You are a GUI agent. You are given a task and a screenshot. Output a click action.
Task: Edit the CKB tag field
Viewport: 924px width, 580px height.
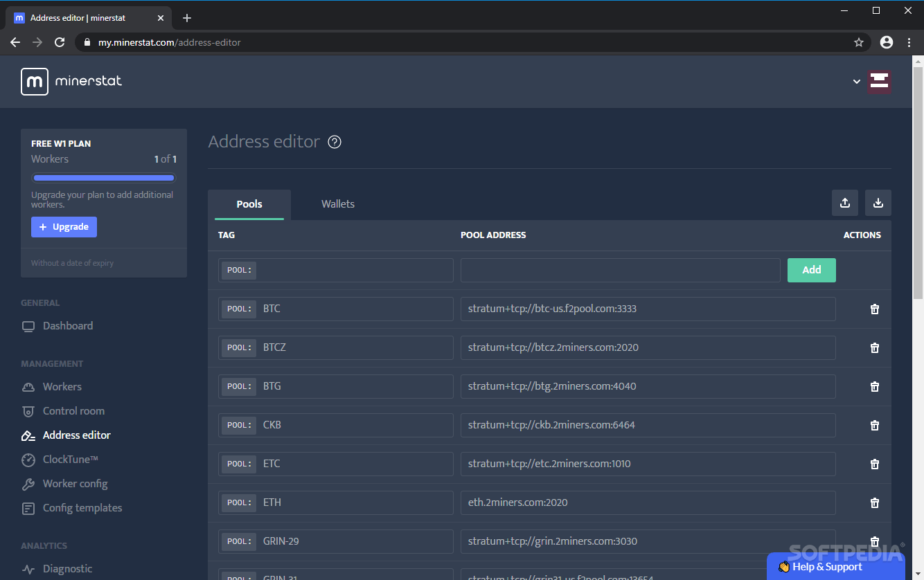[336, 425]
